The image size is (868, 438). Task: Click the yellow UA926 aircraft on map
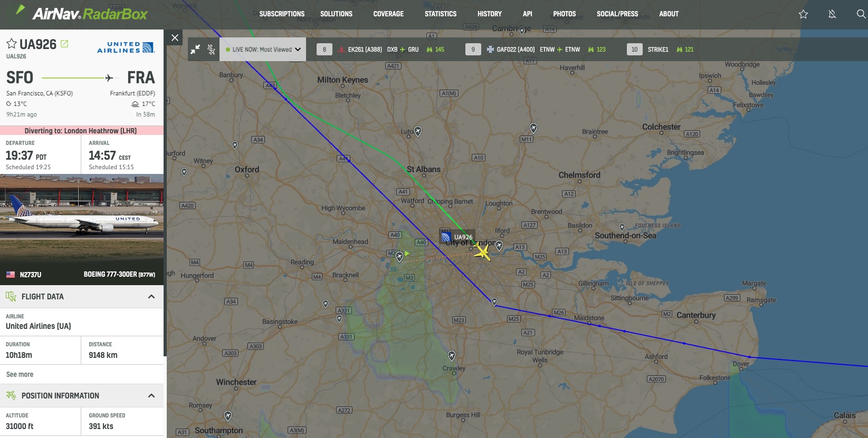coord(482,251)
